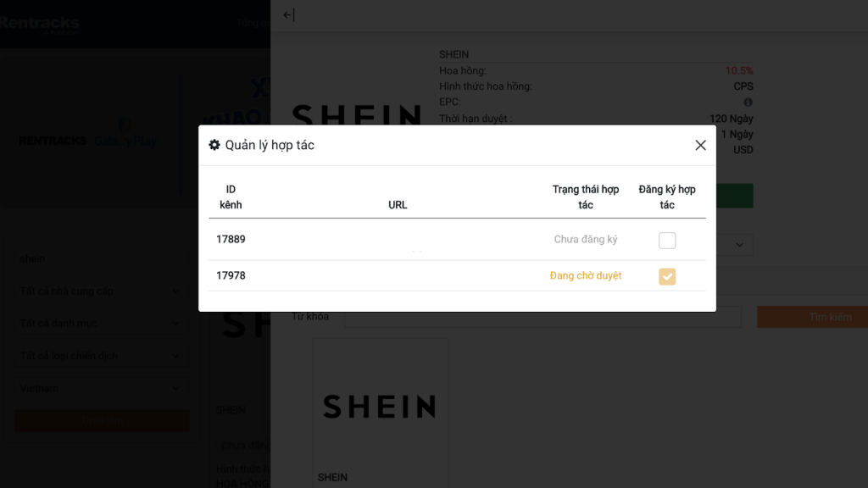Click the search field containing "shein"

pos(101,259)
